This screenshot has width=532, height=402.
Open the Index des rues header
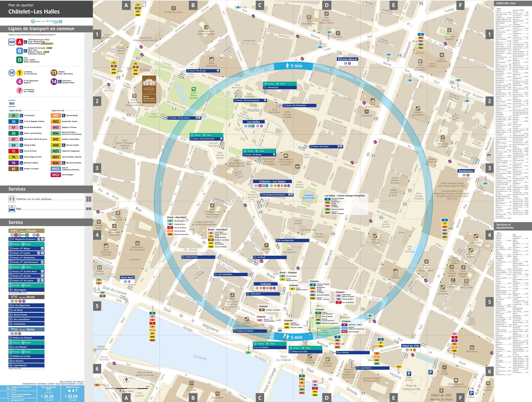506,3
